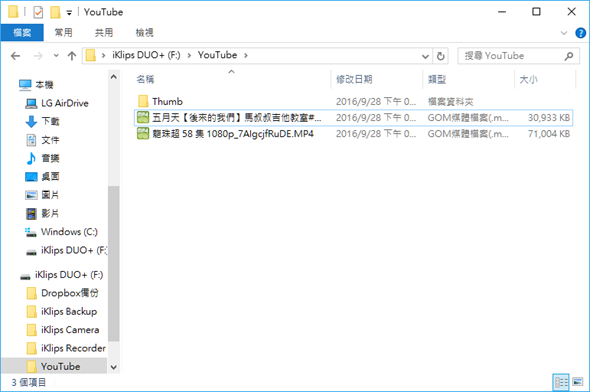Select the 音樂 music library icon
This screenshot has height=392, width=590.
pyautogui.click(x=31, y=158)
